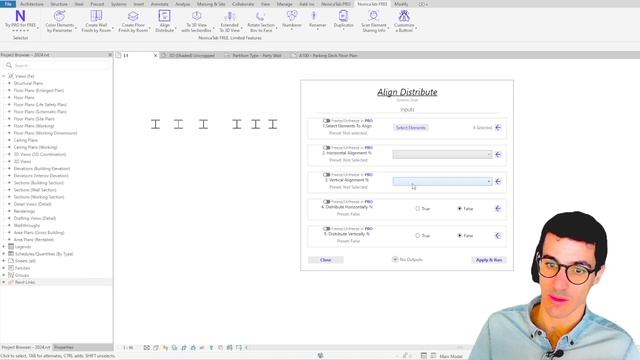Screen dimensions: 640x360
Task: Select Drafting Views (Detail) tree item
Action: [35, 218]
